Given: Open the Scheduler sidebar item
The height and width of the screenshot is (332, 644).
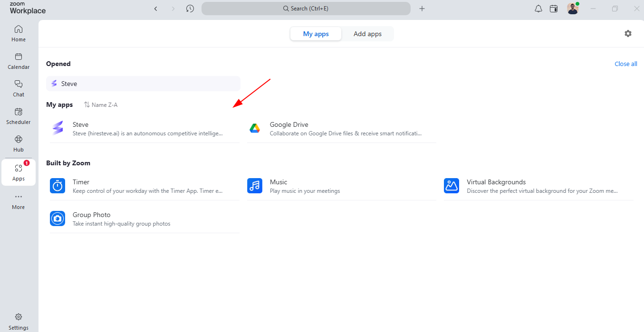Looking at the screenshot, I should (x=19, y=116).
